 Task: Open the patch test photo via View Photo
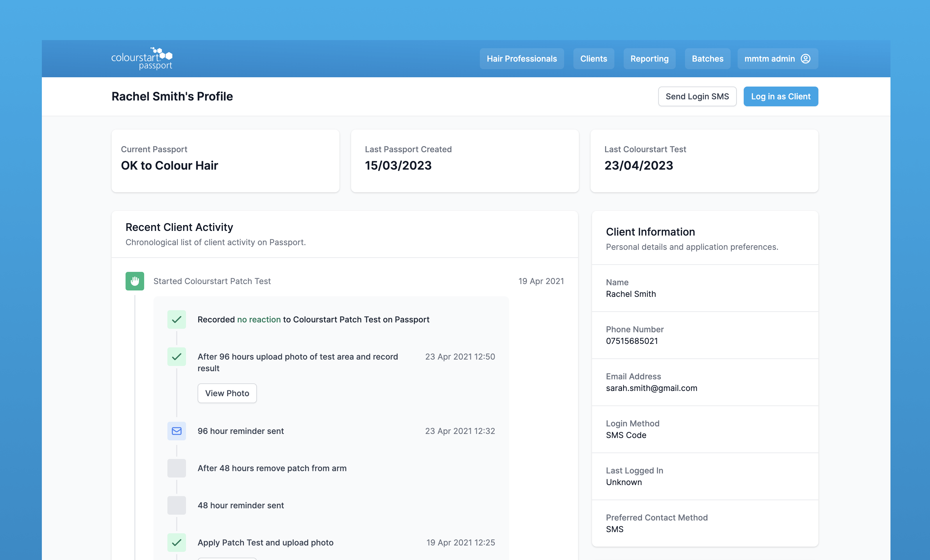(227, 393)
